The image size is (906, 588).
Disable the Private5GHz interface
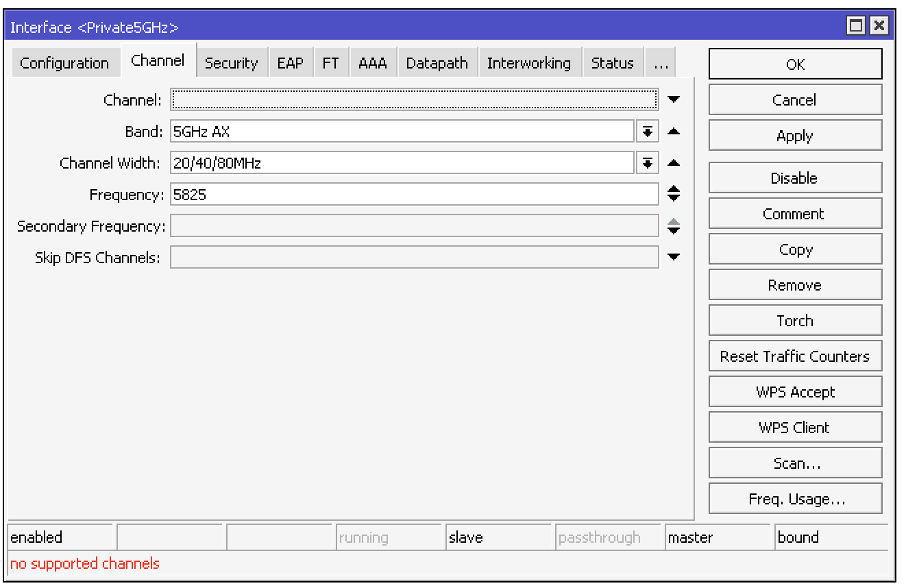click(x=794, y=177)
